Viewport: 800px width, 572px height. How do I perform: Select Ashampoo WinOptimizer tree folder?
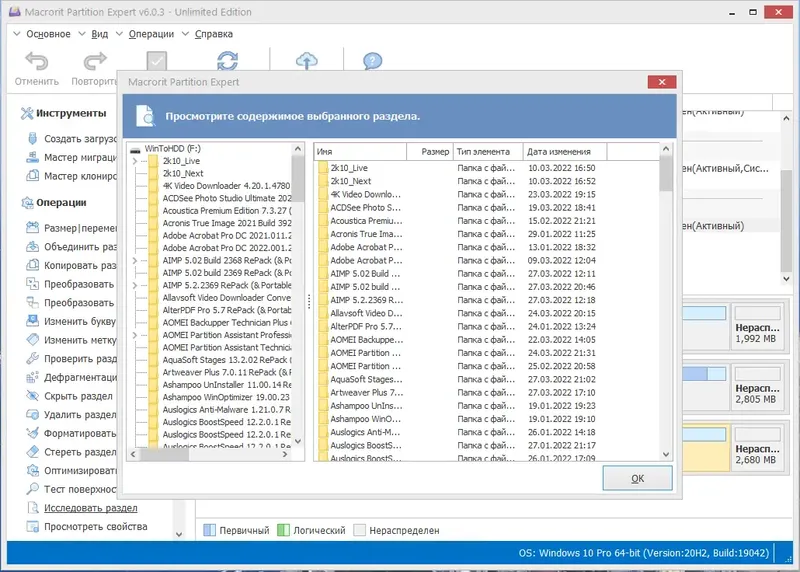(226, 397)
